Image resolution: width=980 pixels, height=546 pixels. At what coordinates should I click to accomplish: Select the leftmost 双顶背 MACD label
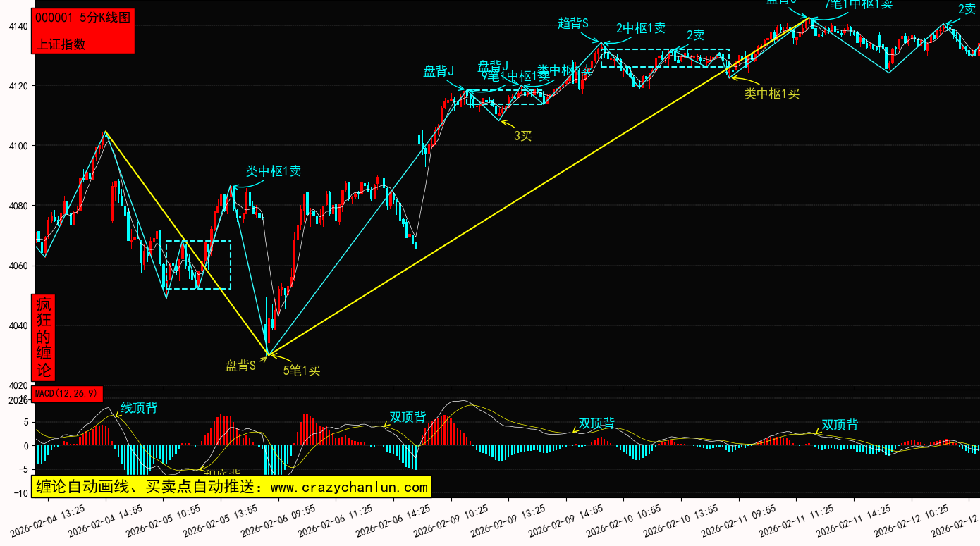408,417
